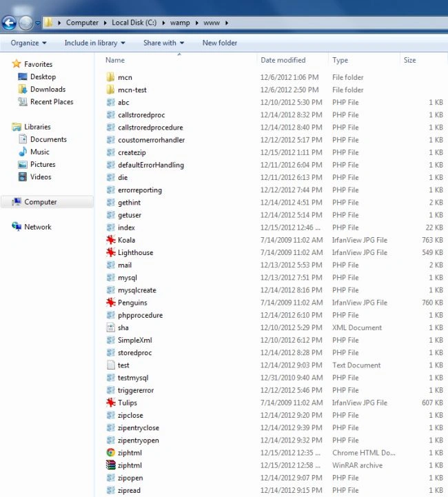Select file named gethint

(129, 203)
